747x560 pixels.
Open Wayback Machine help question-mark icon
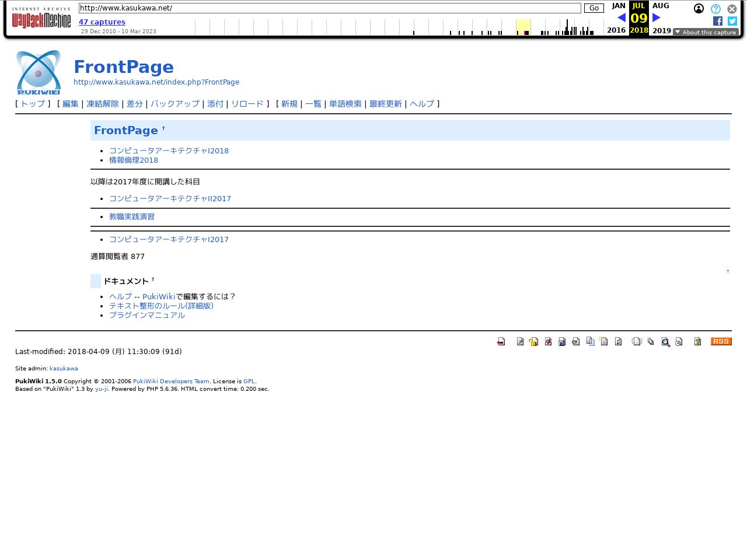click(715, 9)
